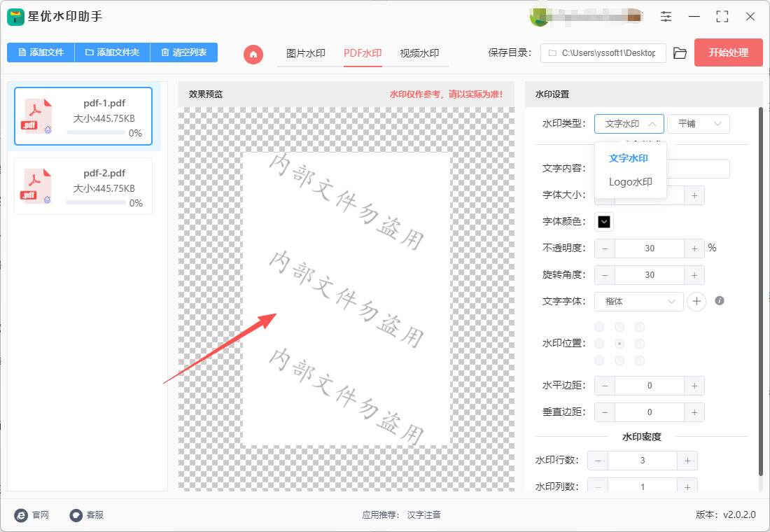
Task: Open the 楷体 font dropdown
Action: 639,302
